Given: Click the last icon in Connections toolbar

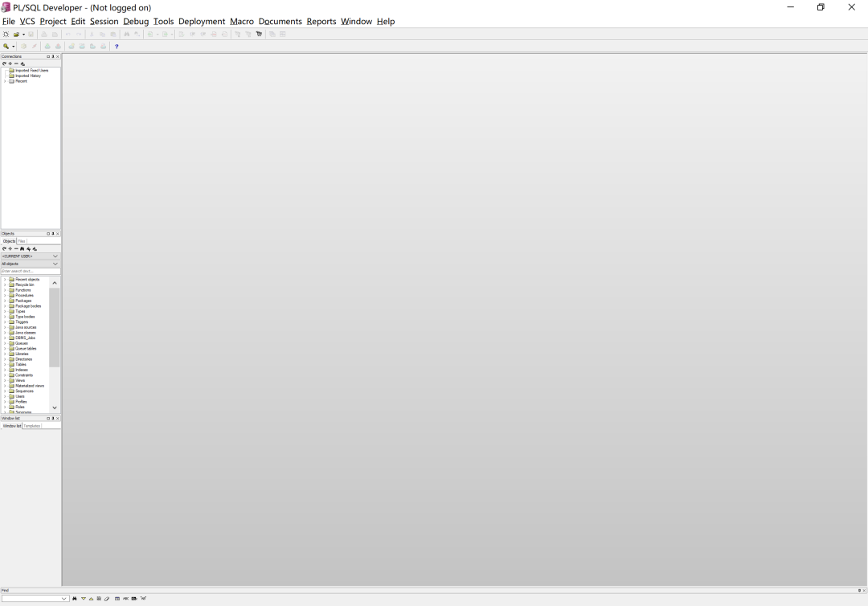Looking at the screenshot, I should click(23, 63).
